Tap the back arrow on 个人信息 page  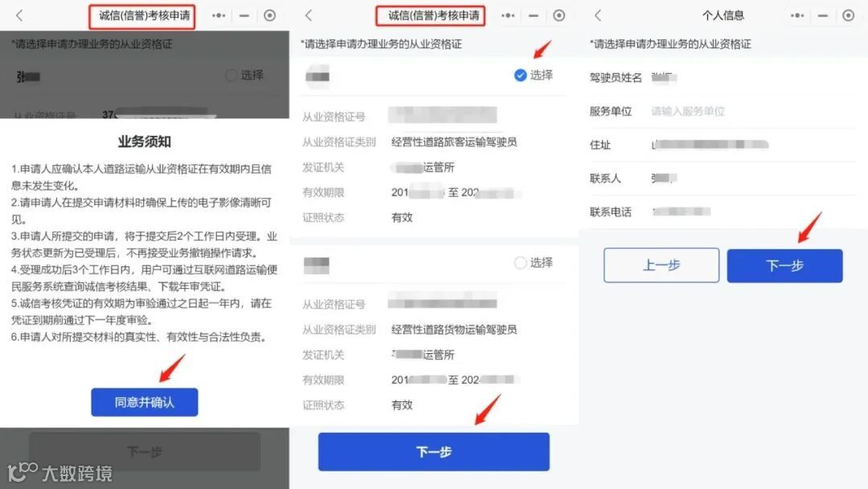pos(597,15)
